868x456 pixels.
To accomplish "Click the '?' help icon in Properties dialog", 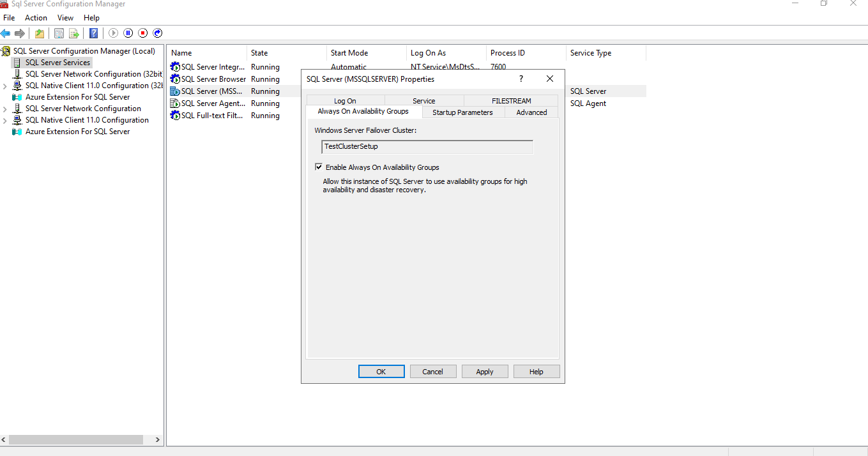I will tap(521, 79).
